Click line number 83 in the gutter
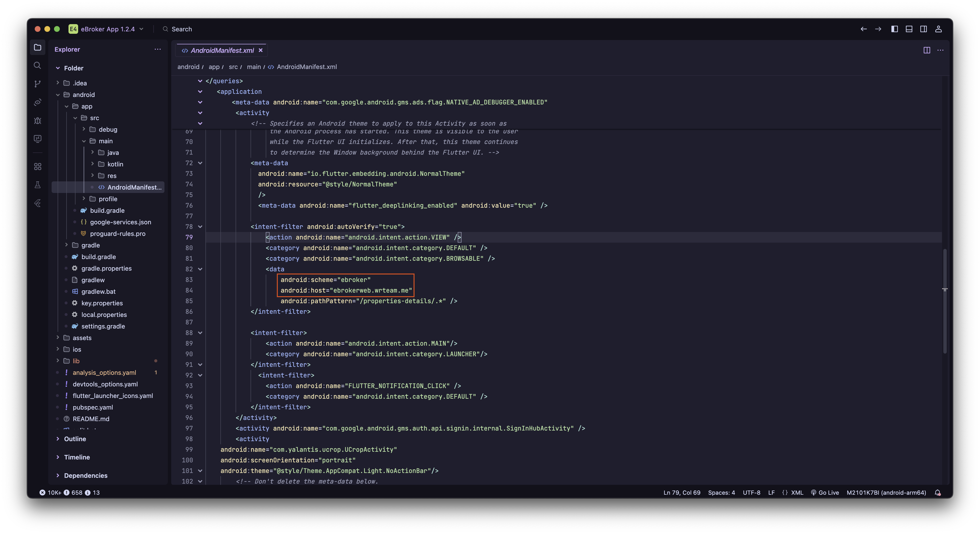980x534 pixels. pos(189,280)
